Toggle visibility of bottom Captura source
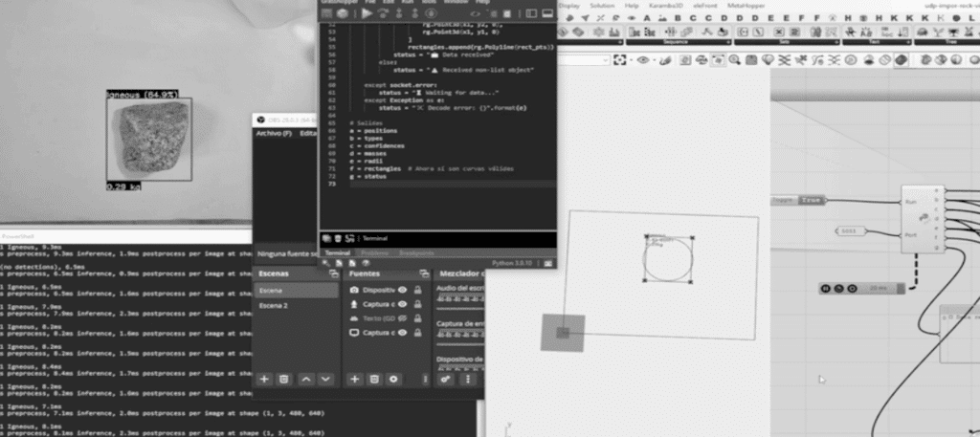 [x=403, y=333]
